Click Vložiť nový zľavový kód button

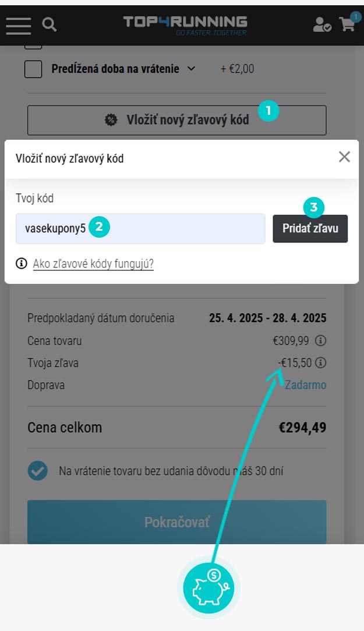click(176, 120)
